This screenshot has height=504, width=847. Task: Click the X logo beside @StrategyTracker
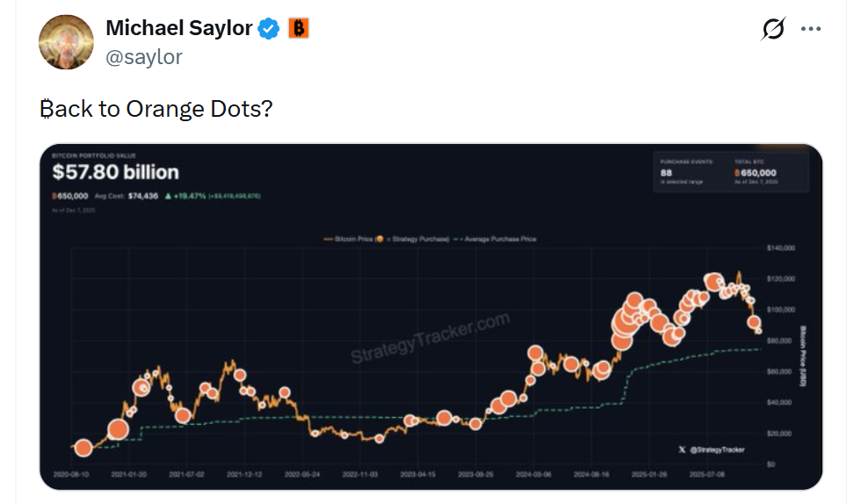tap(682, 449)
